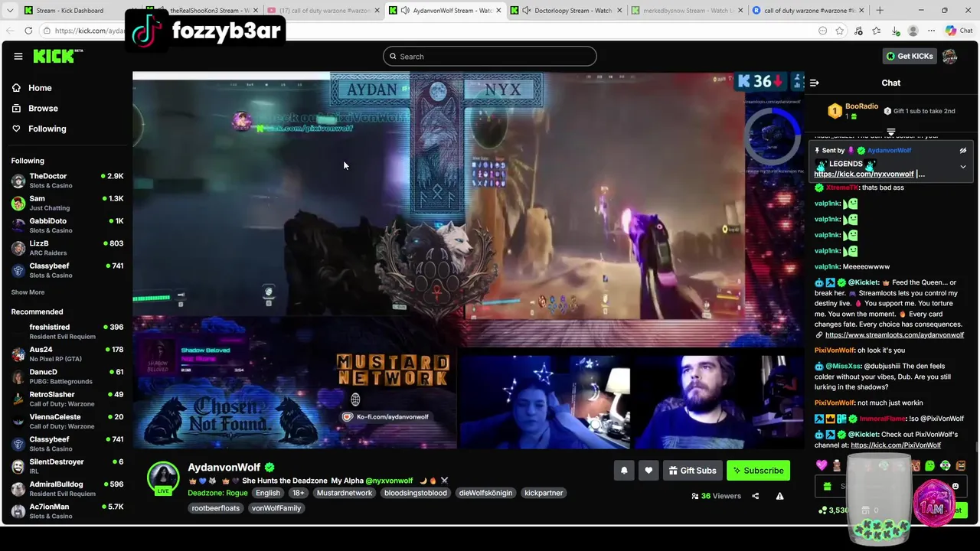Image resolution: width=980 pixels, height=551 pixels.
Task: Click the stream video player
Action: point(468,260)
